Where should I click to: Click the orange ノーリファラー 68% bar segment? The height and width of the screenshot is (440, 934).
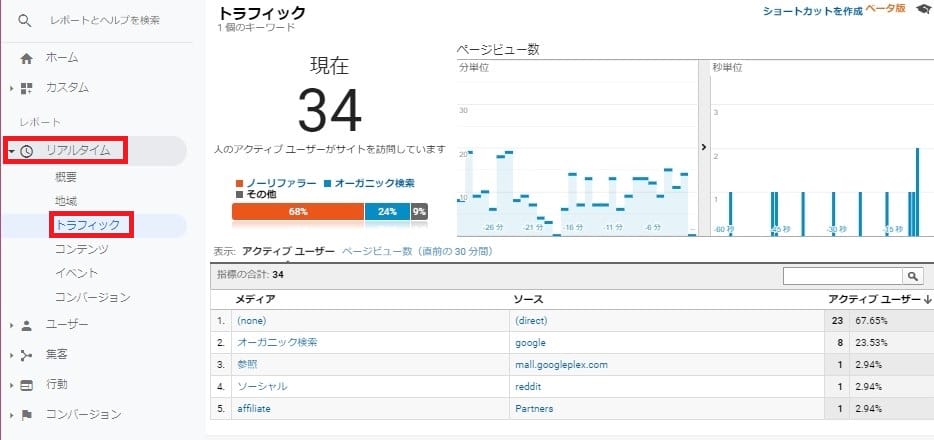[x=297, y=211]
